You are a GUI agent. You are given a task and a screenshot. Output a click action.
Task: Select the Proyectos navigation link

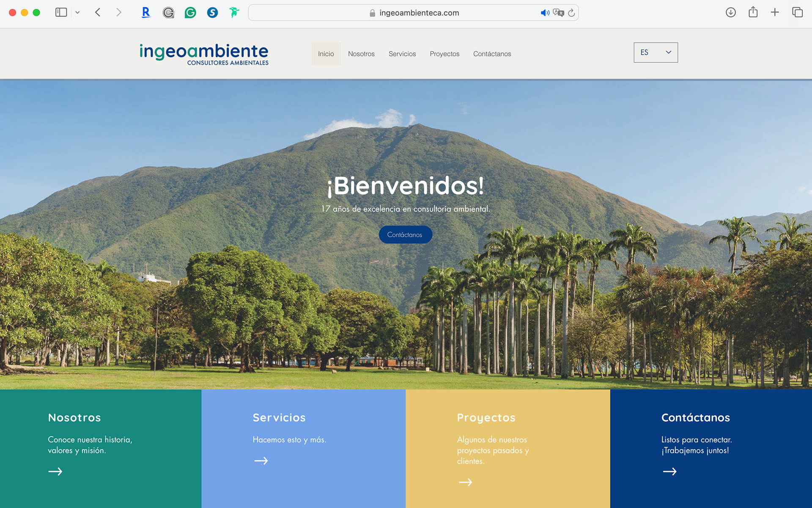444,54
